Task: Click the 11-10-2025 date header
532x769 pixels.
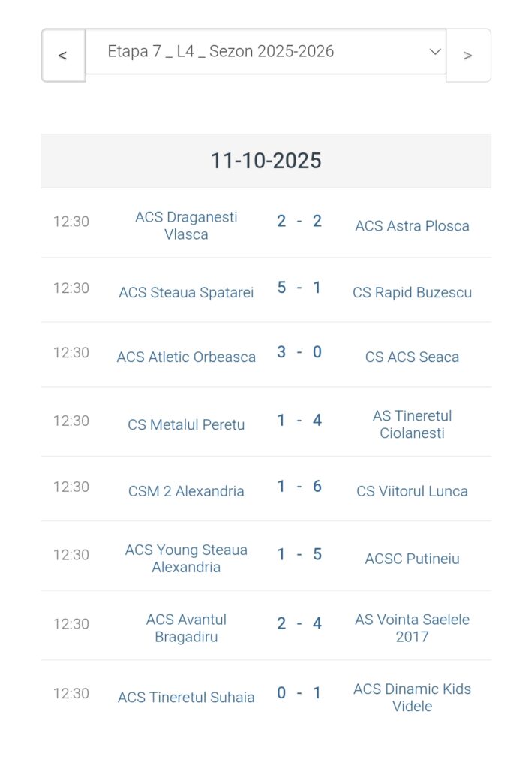Action: pyautogui.click(x=266, y=161)
